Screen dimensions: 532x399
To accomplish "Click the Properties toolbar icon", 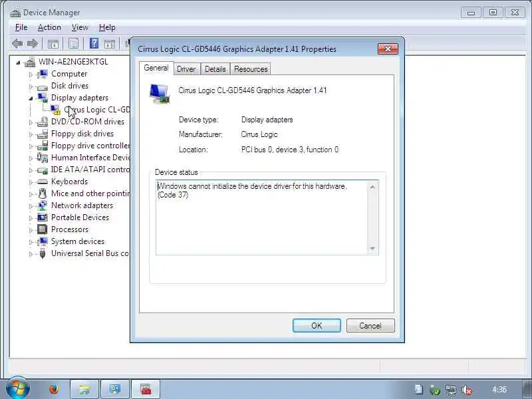I will pyautogui.click(x=73, y=43).
